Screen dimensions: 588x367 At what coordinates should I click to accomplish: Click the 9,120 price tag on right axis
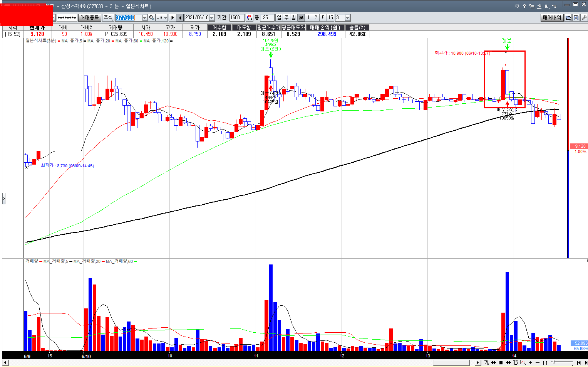pos(578,146)
